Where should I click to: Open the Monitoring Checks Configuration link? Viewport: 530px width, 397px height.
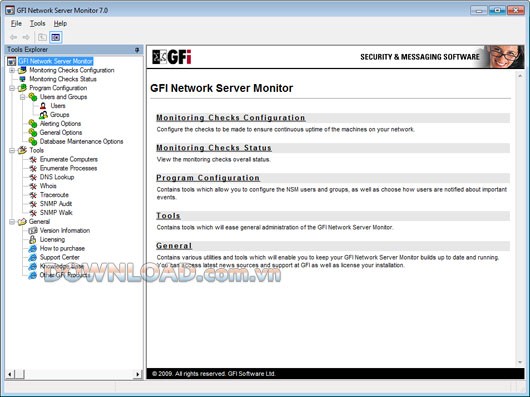[x=231, y=118]
